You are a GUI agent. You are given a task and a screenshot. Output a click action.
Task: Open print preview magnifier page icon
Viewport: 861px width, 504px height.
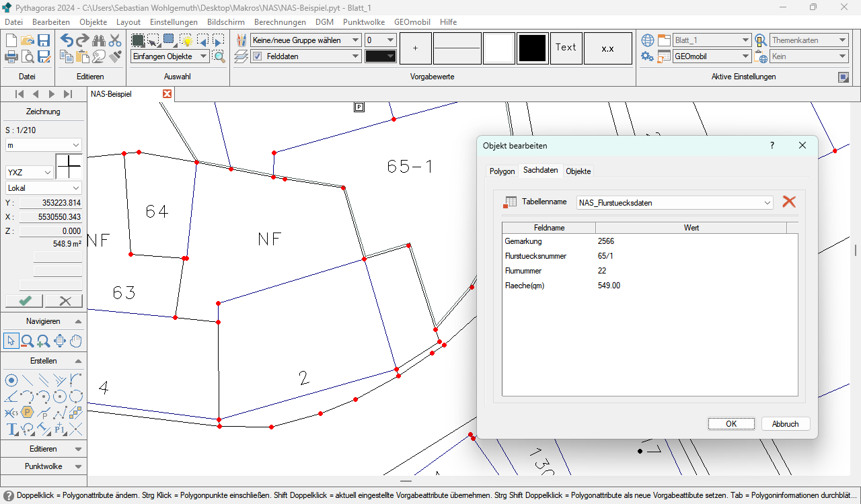(x=28, y=56)
